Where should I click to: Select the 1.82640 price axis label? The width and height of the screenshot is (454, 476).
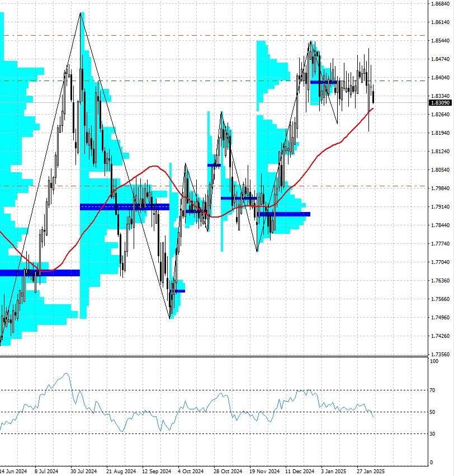coord(440,115)
